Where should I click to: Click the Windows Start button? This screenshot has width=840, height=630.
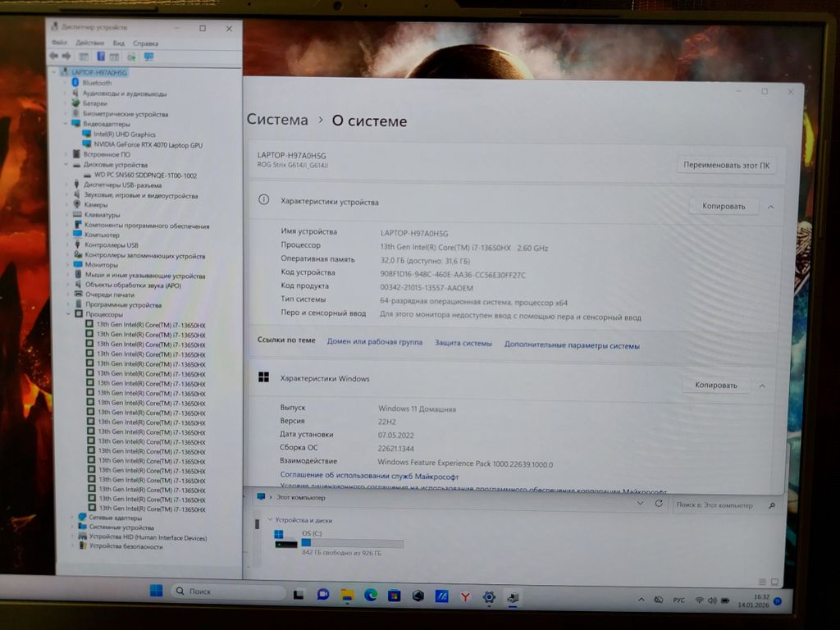(x=156, y=591)
